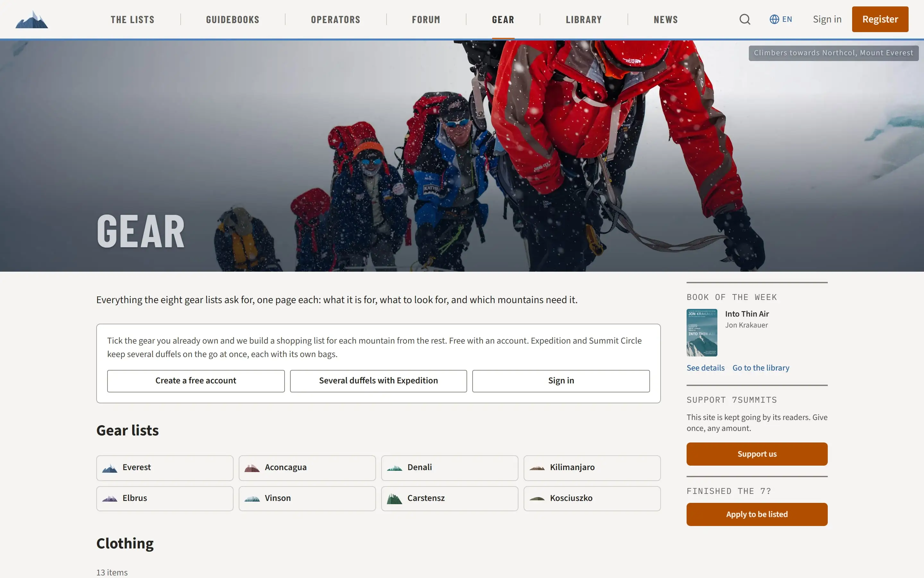924x578 pixels.
Task: Click the Aconcagua mountain icon
Action: click(x=252, y=468)
